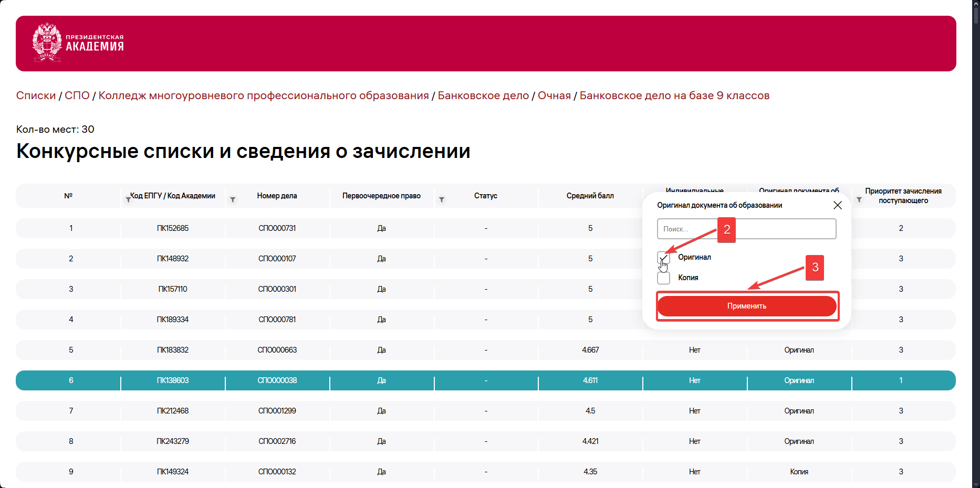The height and width of the screenshot is (488, 980).
Task: Enable the Копия checkbox in the filter
Action: click(663, 278)
